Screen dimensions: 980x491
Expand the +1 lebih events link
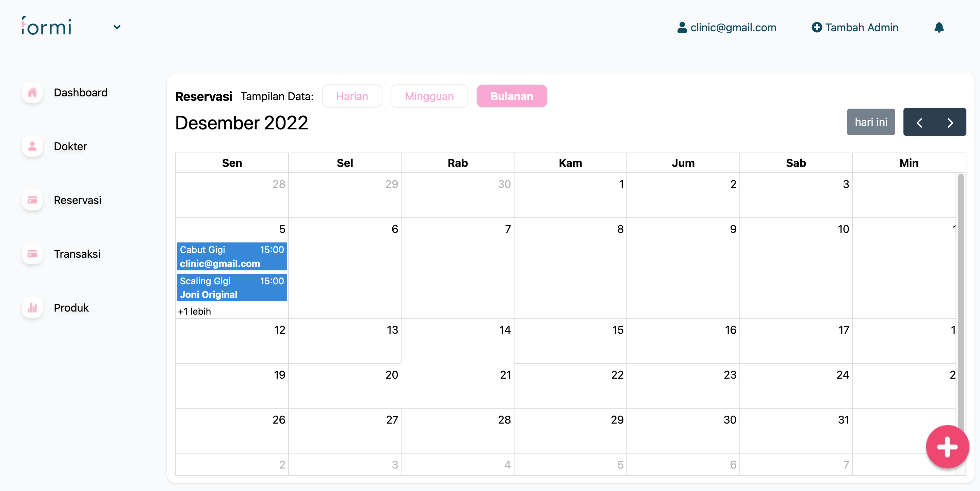[x=194, y=311]
